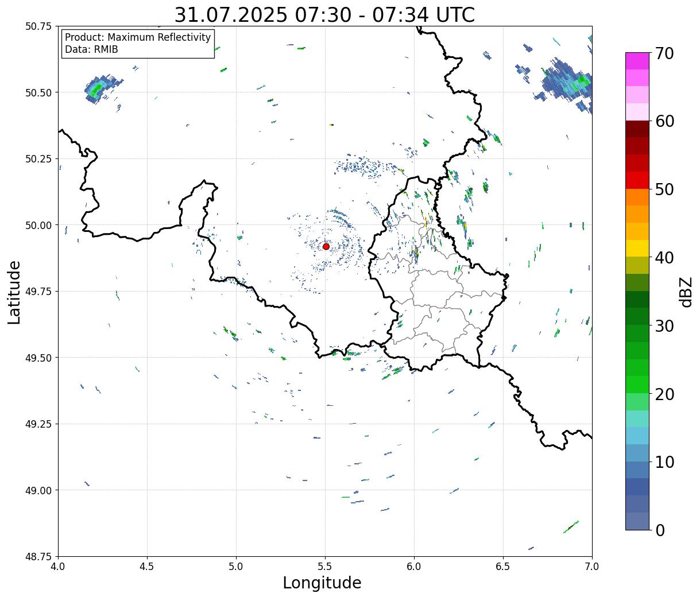Click the colorbar tick label "70"

click(664, 53)
